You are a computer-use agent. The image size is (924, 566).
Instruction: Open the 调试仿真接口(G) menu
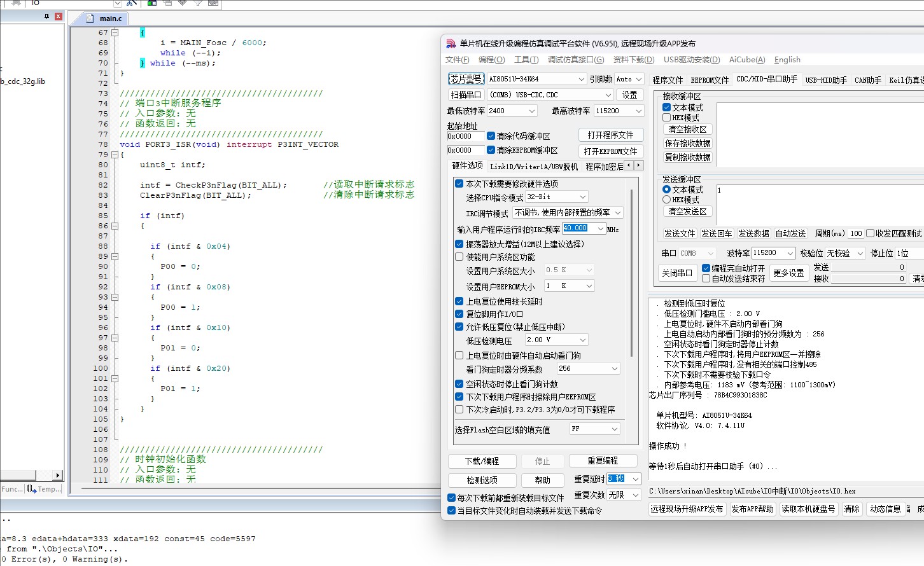576,60
